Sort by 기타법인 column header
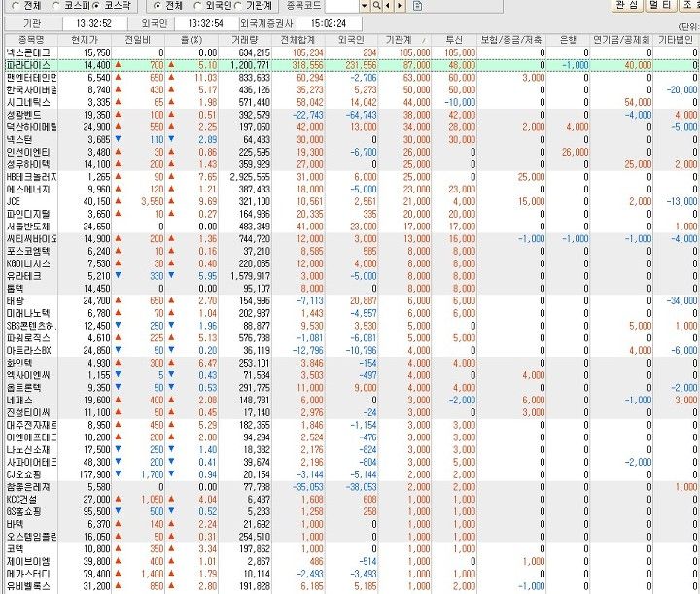The image size is (700, 594). [x=676, y=40]
